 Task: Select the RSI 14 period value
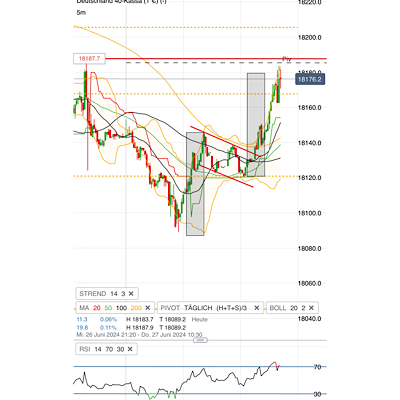[x=98, y=349]
